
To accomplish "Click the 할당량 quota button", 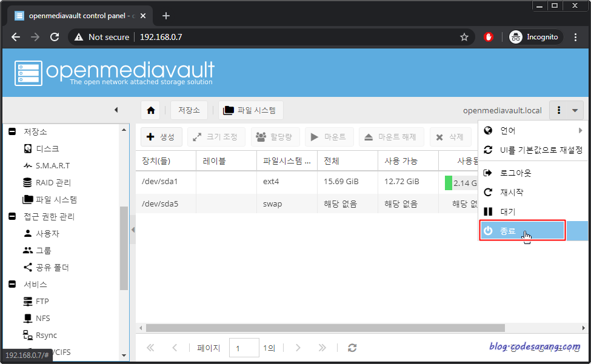I will click(275, 137).
